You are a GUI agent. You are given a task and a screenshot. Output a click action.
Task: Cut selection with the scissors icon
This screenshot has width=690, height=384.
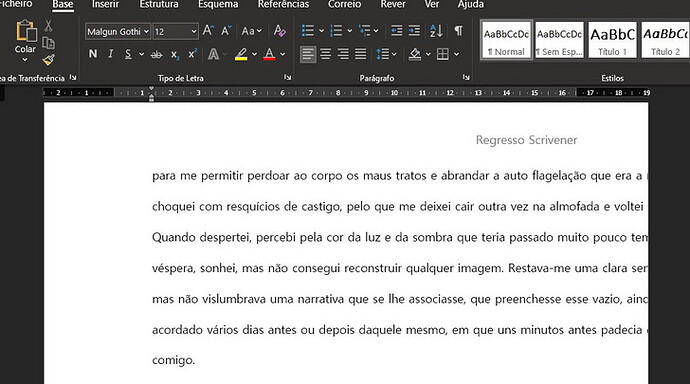pyautogui.click(x=48, y=26)
